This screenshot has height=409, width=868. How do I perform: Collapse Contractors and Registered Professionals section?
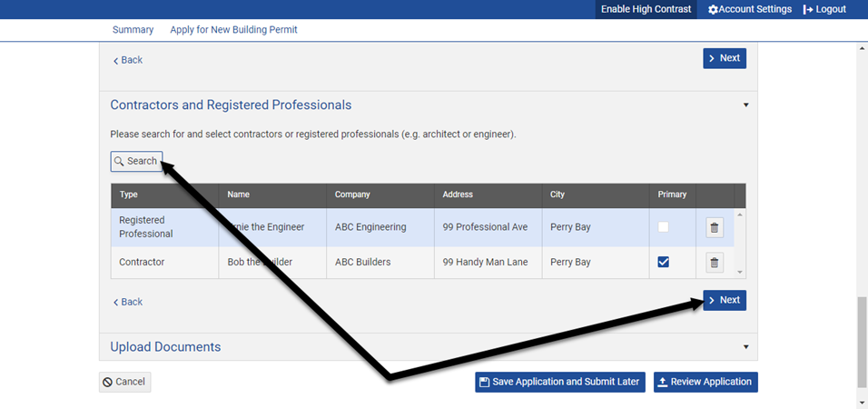pos(745,105)
